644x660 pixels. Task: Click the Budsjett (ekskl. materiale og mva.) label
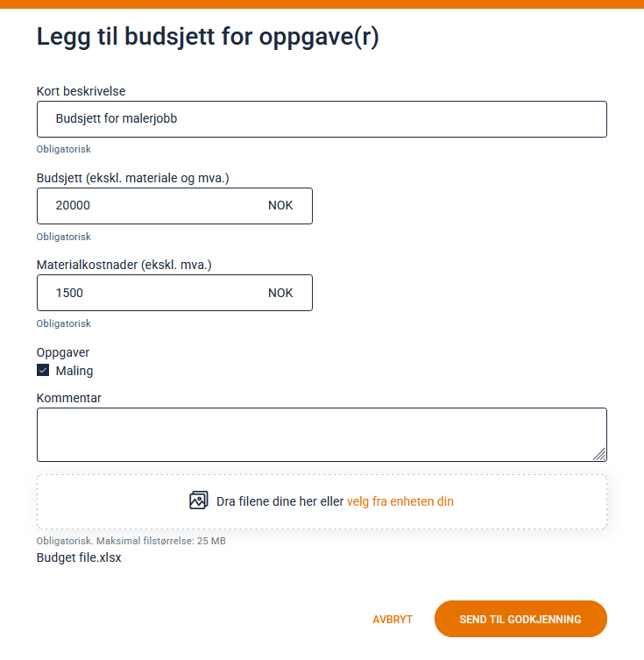pyautogui.click(x=132, y=178)
